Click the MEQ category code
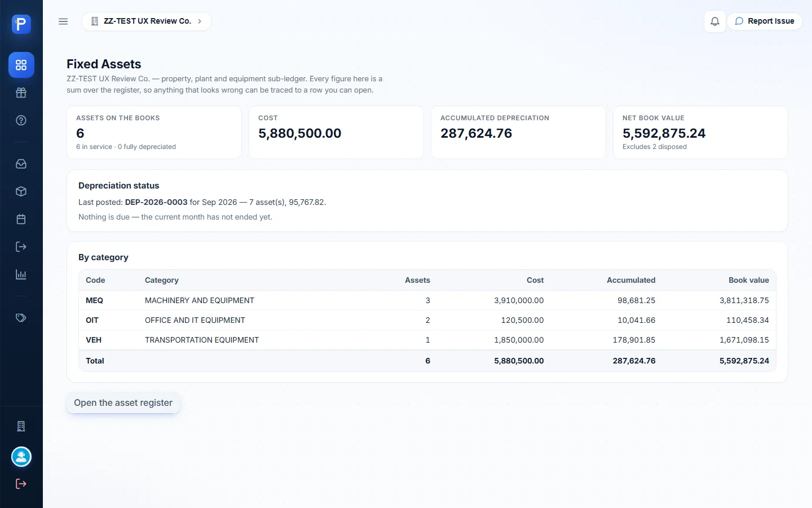Image resolution: width=812 pixels, height=508 pixels. coord(94,300)
